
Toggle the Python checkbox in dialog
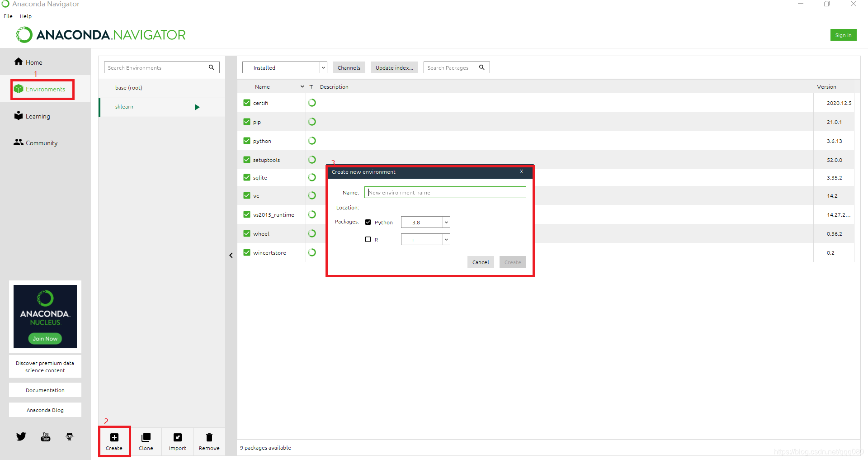pyautogui.click(x=368, y=222)
